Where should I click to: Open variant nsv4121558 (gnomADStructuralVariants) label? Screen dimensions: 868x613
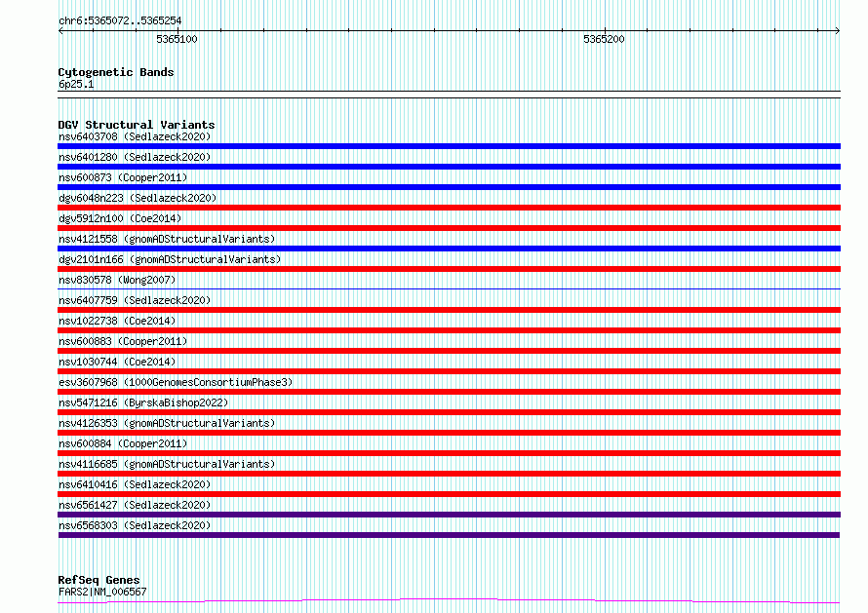pyautogui.click(x=167, y=239)
